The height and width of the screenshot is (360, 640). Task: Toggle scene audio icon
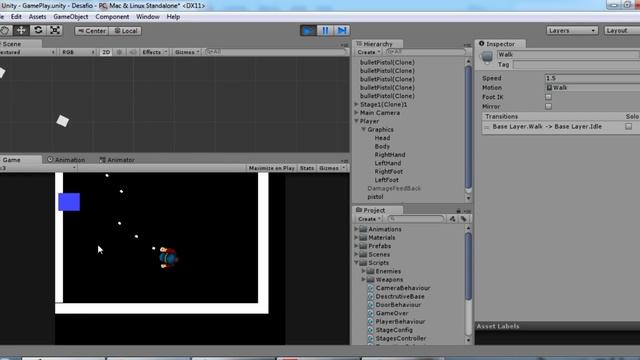click(x=133, y=52)
